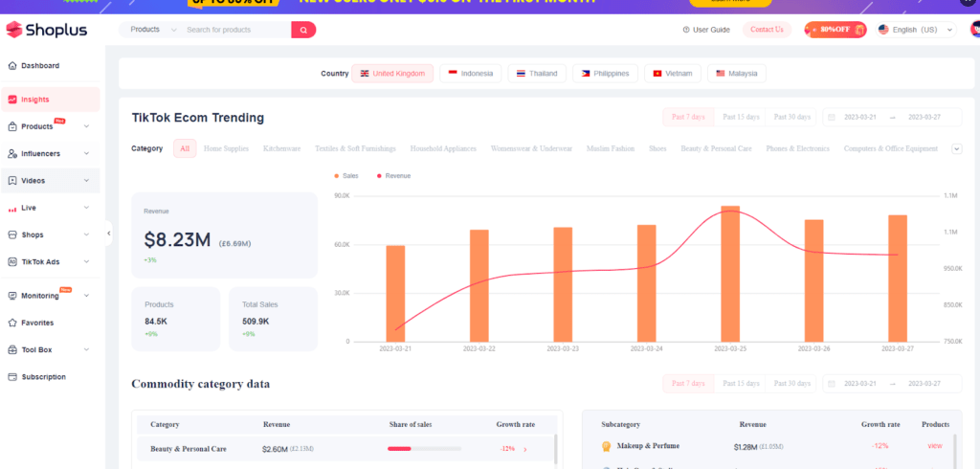
Task: Click the Tool Box sidebar icon
Action: point(11,349)
